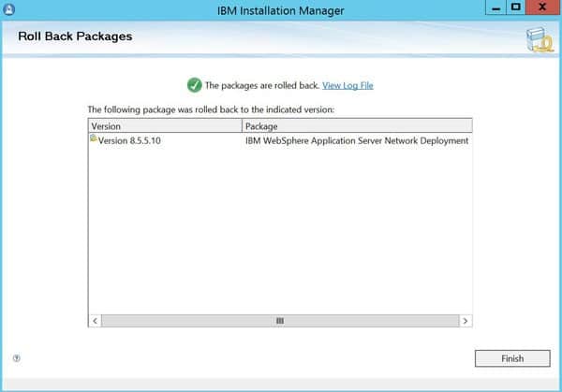Click the Roll Back Packages heading
Viewport: 562px width, 392px height.
click(x=75, y=36)
